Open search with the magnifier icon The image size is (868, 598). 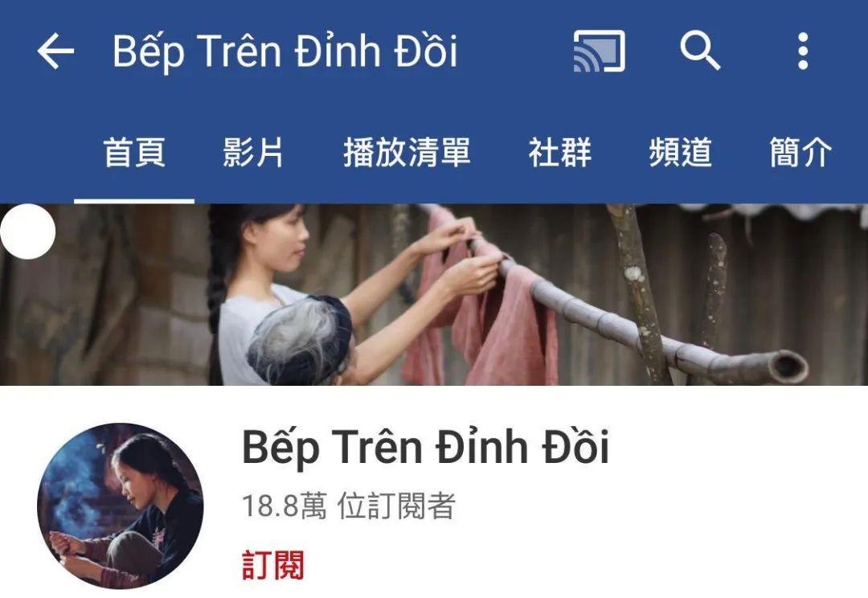point(700,51)
